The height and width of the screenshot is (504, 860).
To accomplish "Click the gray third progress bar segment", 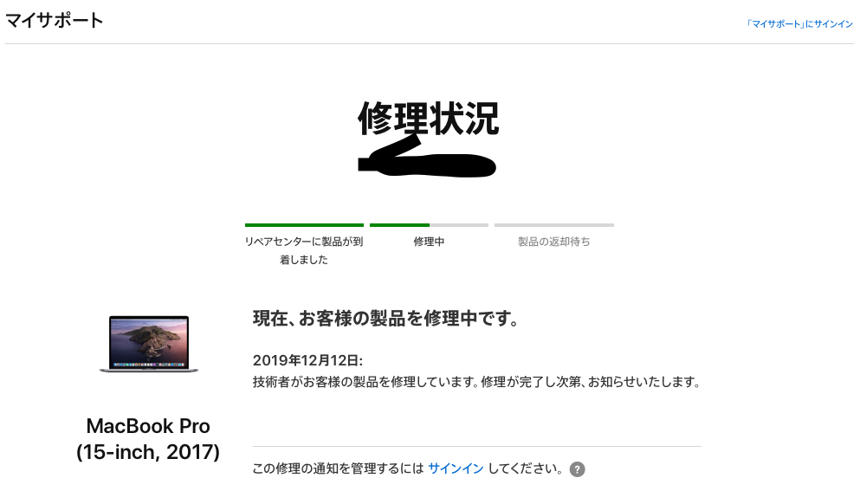I will pyautogui.click(x=554, y=225).
